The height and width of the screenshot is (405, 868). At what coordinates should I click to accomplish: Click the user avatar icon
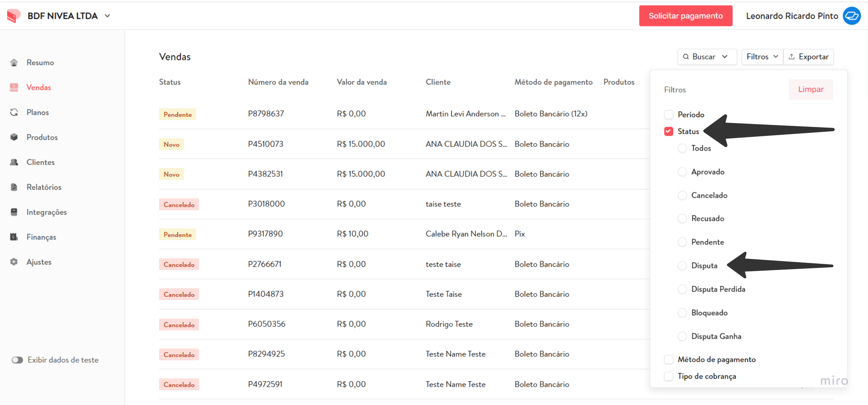[x=852, y=16]
